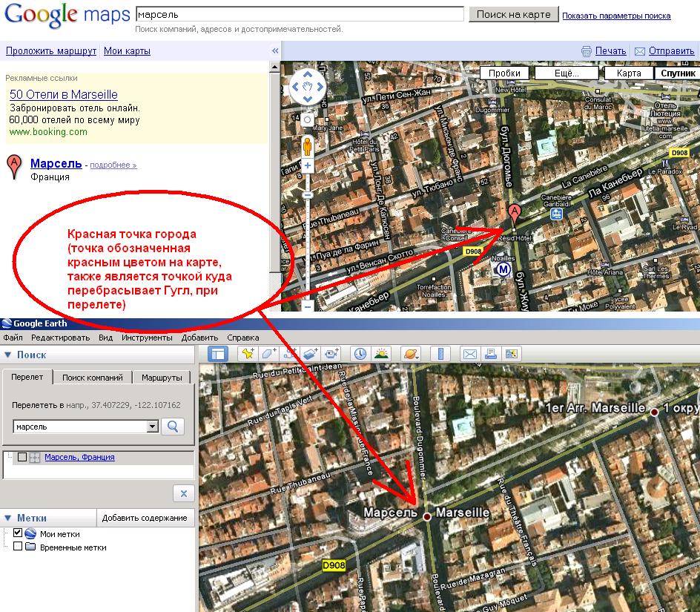Toggle the Мои метки checkbox
The height and width of the screenshot is (612, 700).
coord(18,533)
